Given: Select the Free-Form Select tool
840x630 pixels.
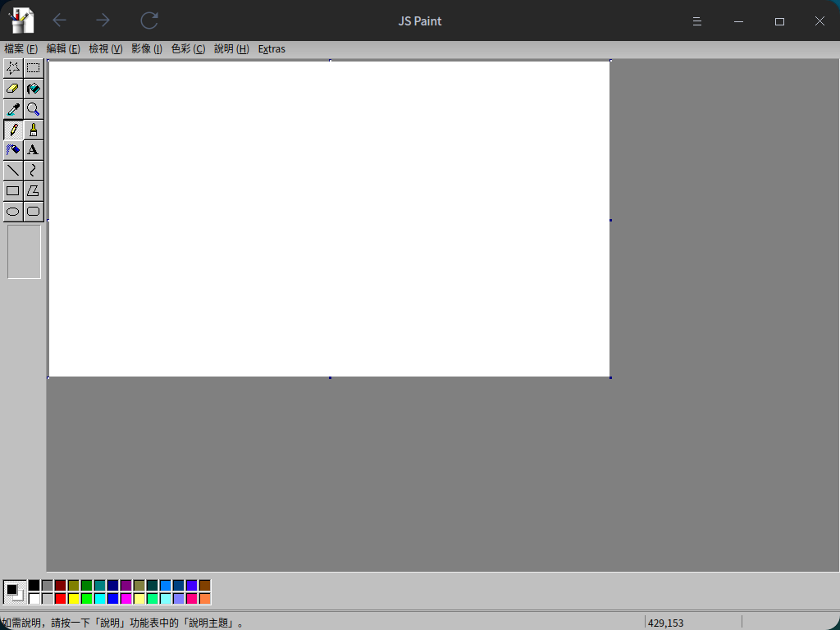Looking at the screenshot, I should coord(13,68).
